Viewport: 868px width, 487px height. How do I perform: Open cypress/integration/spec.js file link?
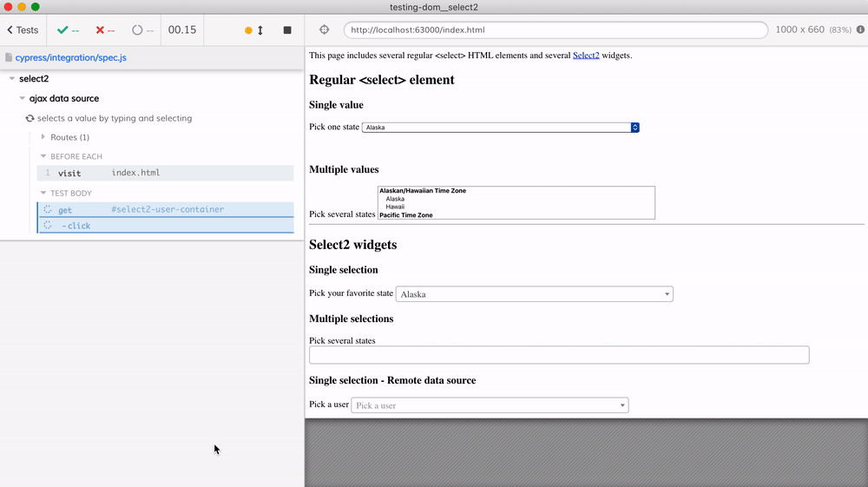pyautogui.click(x=71, y=57)
